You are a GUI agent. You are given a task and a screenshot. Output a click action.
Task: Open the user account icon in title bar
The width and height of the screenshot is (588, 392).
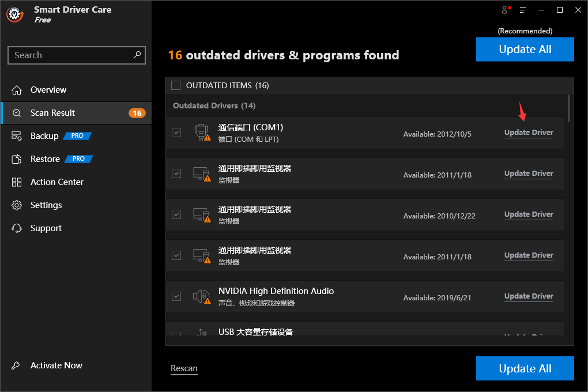506,10
